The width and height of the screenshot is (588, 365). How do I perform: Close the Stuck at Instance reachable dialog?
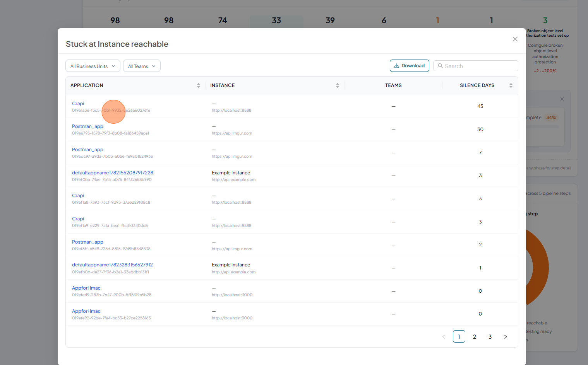coord(515,39)
